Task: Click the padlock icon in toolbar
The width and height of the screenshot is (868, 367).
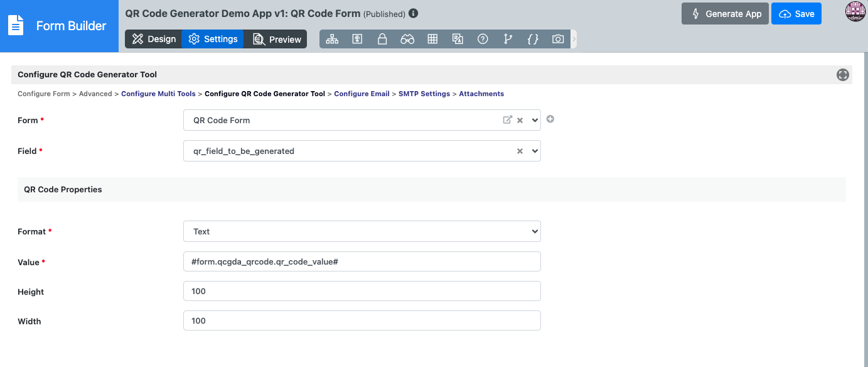Action: point(382,39)
